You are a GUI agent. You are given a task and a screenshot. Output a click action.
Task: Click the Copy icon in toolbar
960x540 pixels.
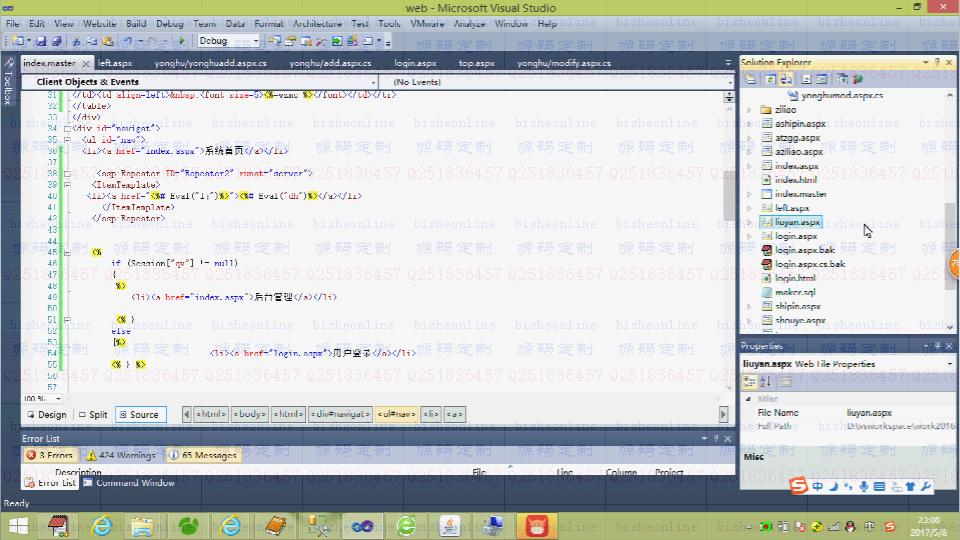coord(92,41)
